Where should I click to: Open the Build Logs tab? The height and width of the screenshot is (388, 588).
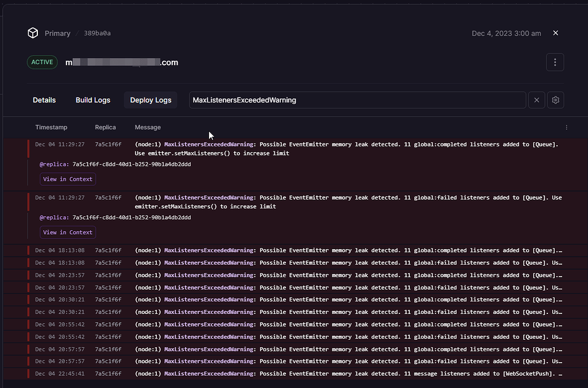(x=93, y=99)
